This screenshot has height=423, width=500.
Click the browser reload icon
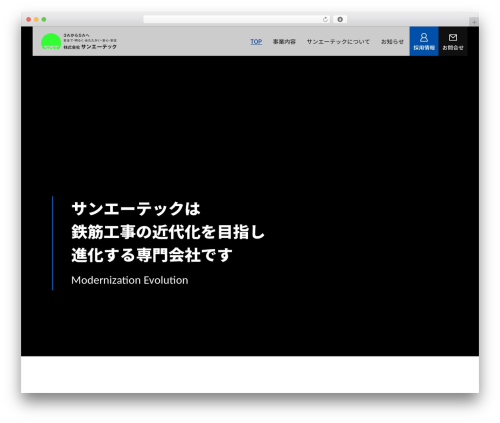(325, 19)
